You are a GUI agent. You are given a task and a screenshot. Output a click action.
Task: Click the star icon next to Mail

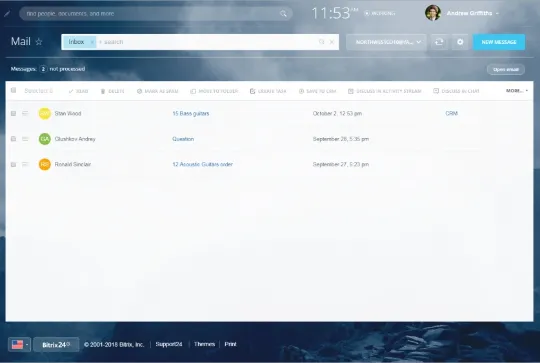click(39, 42)
